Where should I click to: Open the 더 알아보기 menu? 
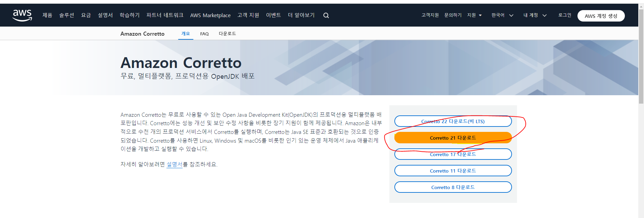(301, 15)
